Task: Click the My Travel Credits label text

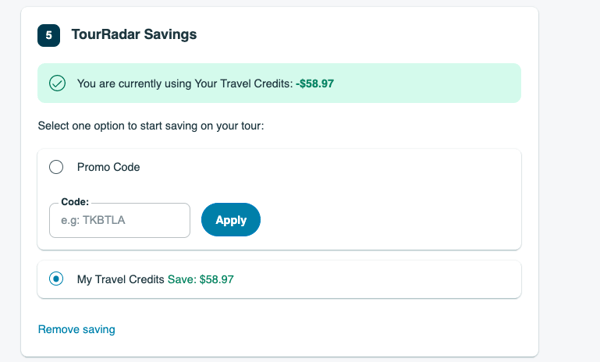Action: point(121,279)
